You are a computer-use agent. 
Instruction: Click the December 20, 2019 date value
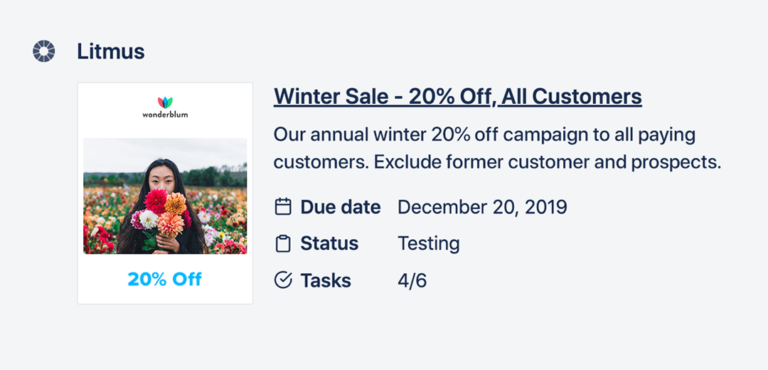(x=482, y=207)
